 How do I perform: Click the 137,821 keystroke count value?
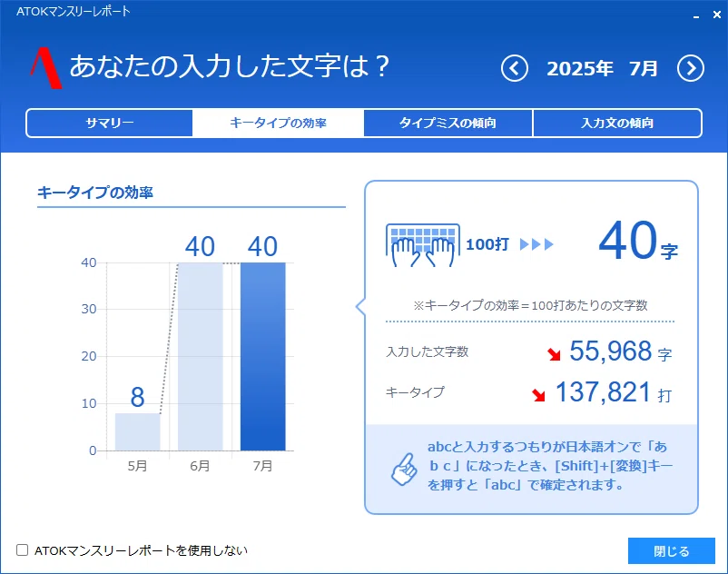pos(603,392)
